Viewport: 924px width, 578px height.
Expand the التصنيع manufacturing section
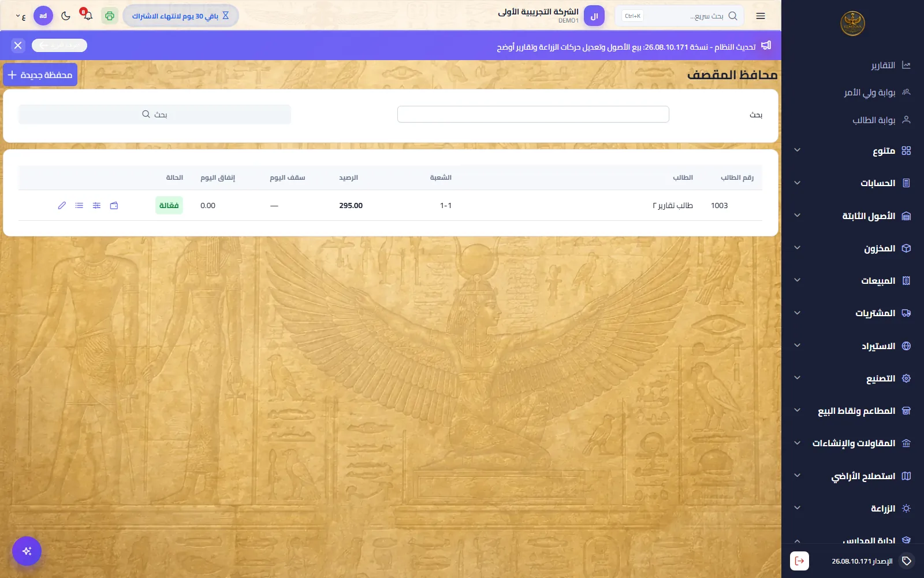852,378
